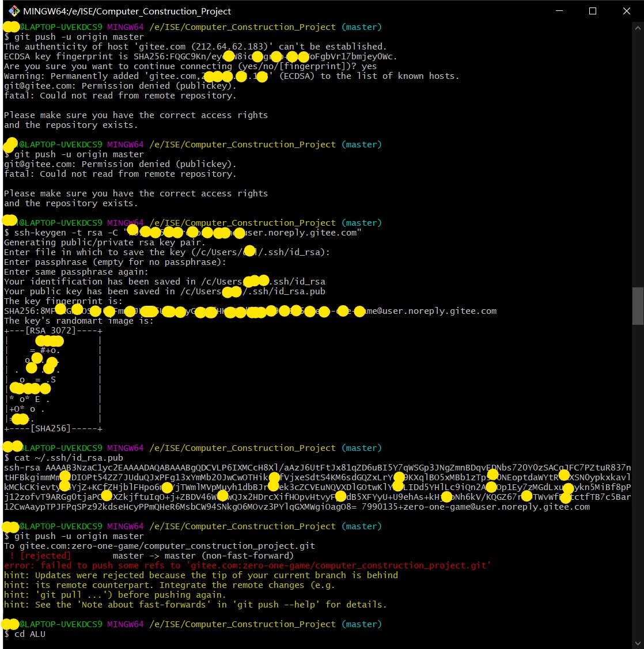644x649 pixels.
Task: Click the scrollbar up arrow
Action: [638, 28]
